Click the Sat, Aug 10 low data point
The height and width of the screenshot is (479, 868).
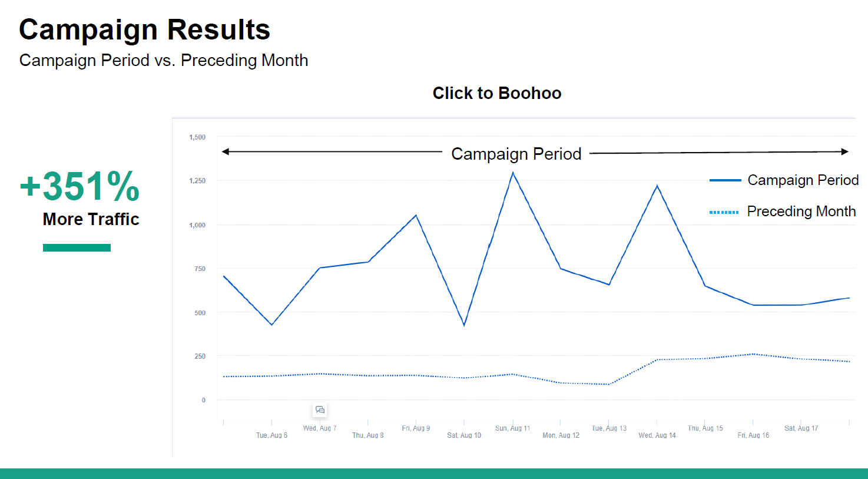click(464, 325)
